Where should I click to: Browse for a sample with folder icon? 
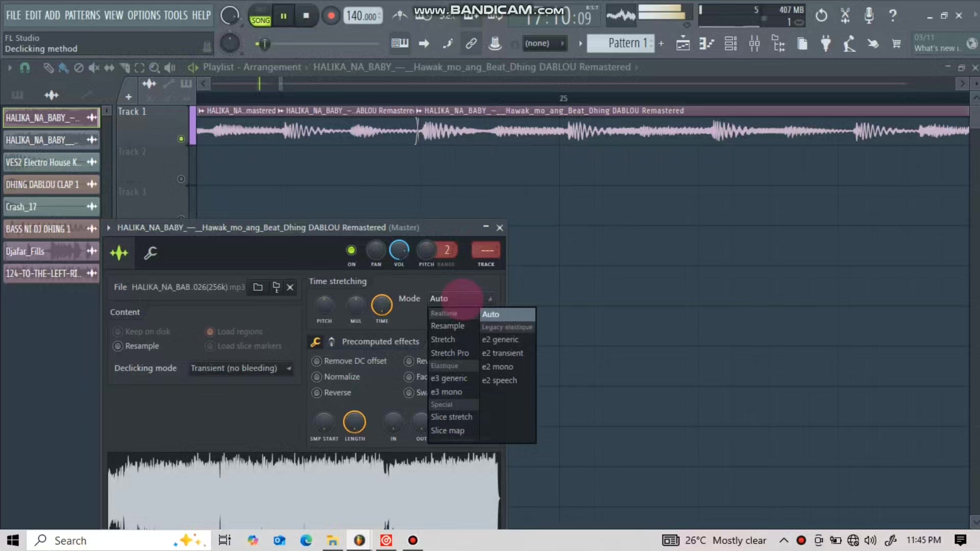(258, 287)
